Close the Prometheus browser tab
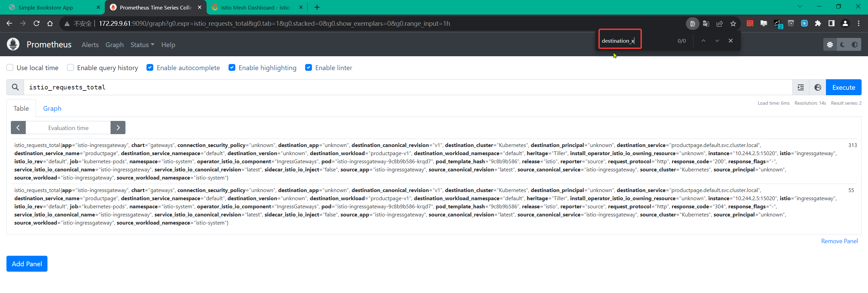The image size is (868, 293). pyautogui.click(x=200, y=7)
